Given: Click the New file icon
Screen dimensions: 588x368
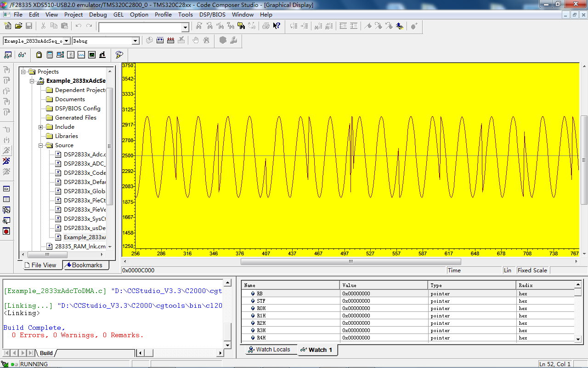Looking at the screenshot, I should (x=7, y=26).
